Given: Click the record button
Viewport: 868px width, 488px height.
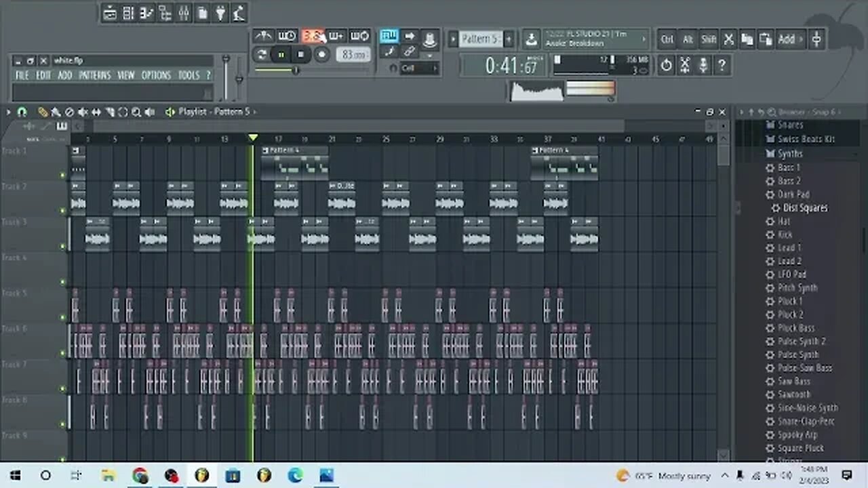Looking at the screenshot, I should pos(321,55).
